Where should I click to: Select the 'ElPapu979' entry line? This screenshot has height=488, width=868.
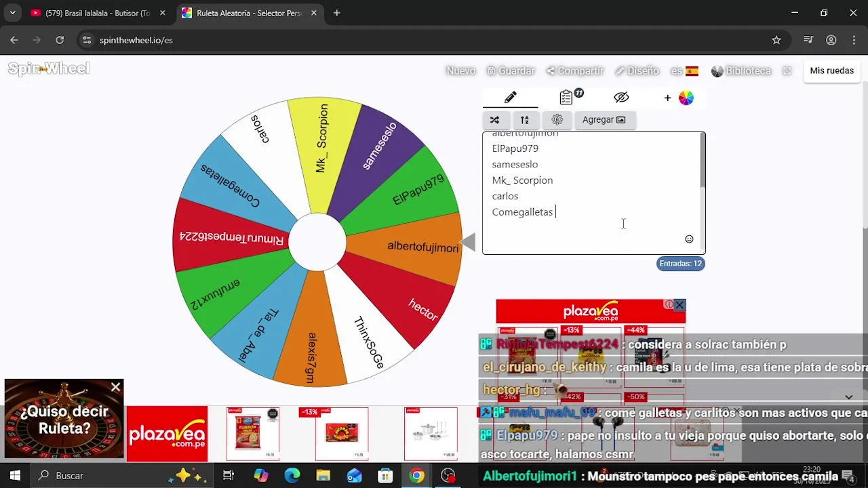click(x=515, y=148)
